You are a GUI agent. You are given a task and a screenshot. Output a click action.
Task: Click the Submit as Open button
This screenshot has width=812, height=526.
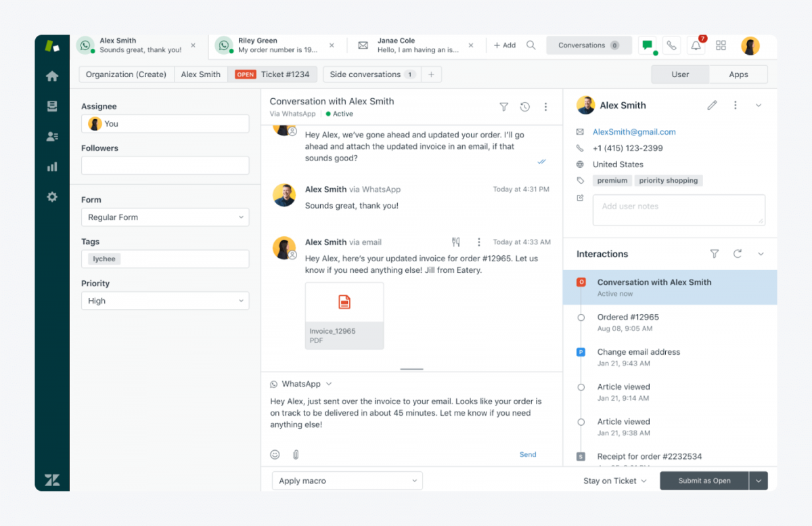tap(704, 481)
